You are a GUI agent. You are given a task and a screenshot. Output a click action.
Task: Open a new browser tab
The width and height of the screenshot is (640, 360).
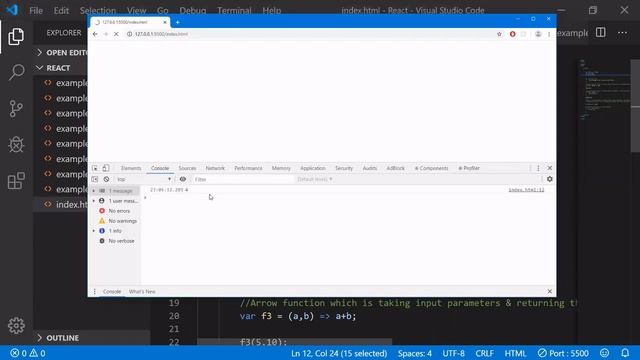tap(178, 22)
